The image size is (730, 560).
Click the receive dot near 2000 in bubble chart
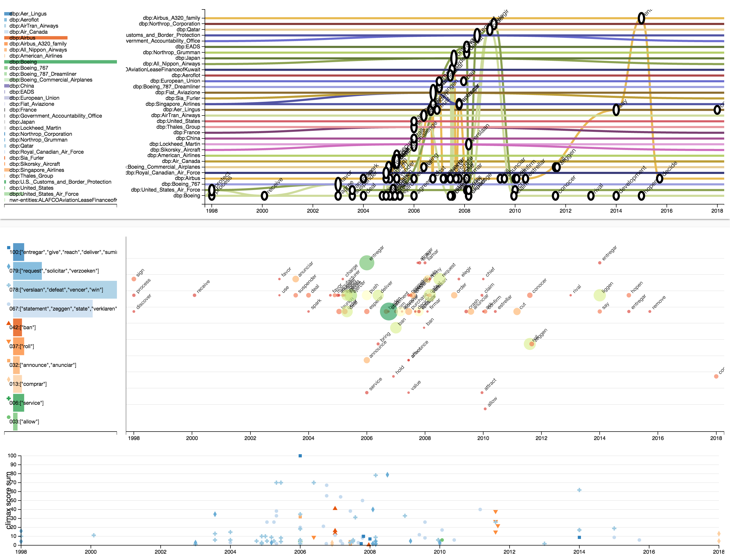[194, 295]
